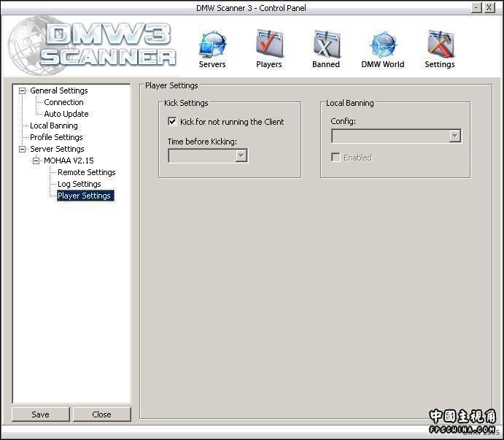Screen dimensions: 504x440
Task: Select Log Settings under MOHAA V2.15
Action: coord(79,184)
